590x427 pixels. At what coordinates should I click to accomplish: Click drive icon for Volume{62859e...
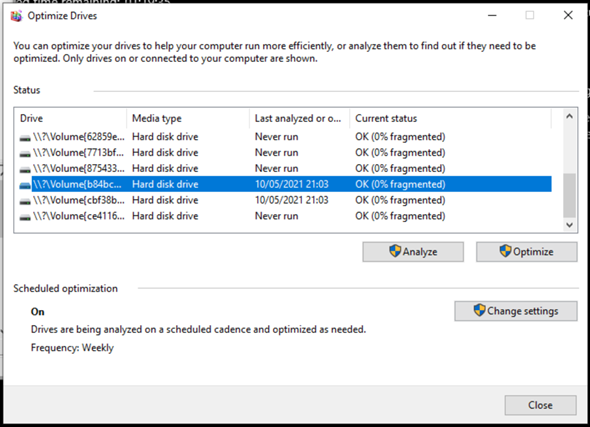coord(25,138)
